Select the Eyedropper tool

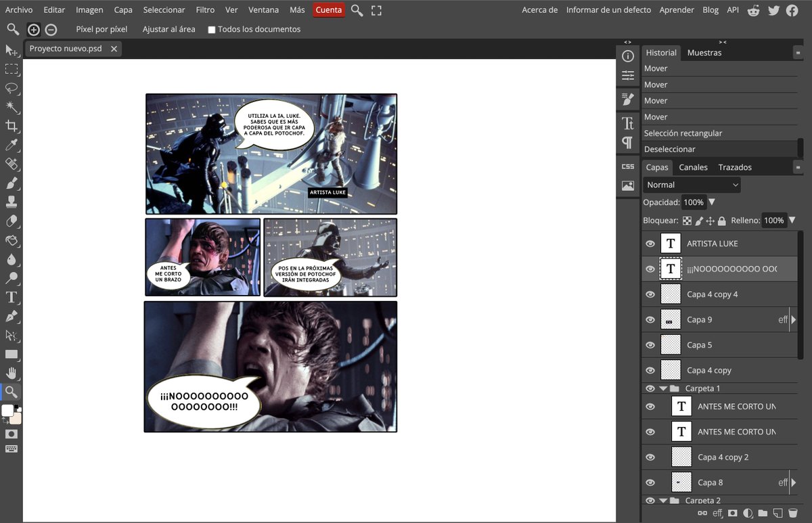pyautogui.click(x=12, y=145)
